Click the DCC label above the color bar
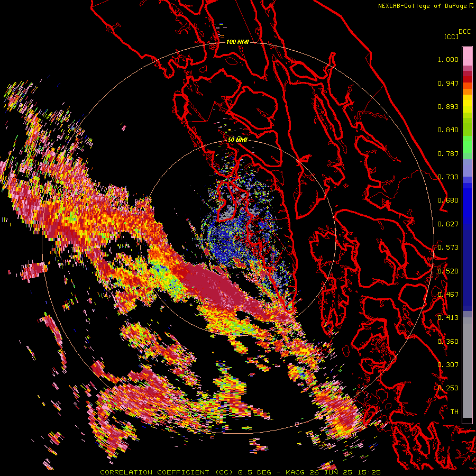 pyautogui.click(x=464, y=32)
